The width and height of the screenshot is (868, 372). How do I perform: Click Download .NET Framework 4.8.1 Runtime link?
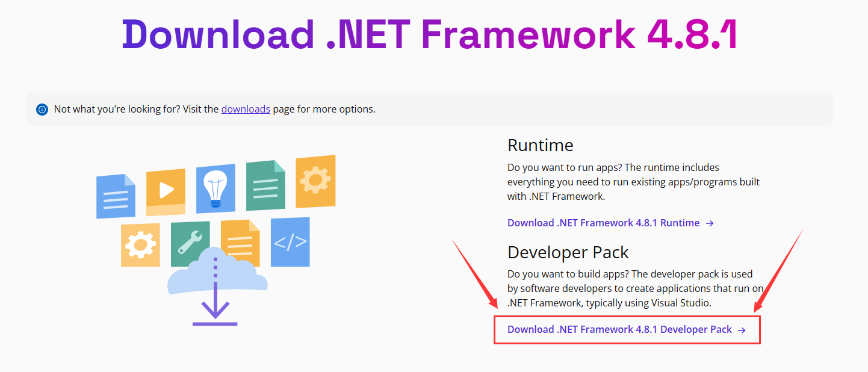click(610, 223)
